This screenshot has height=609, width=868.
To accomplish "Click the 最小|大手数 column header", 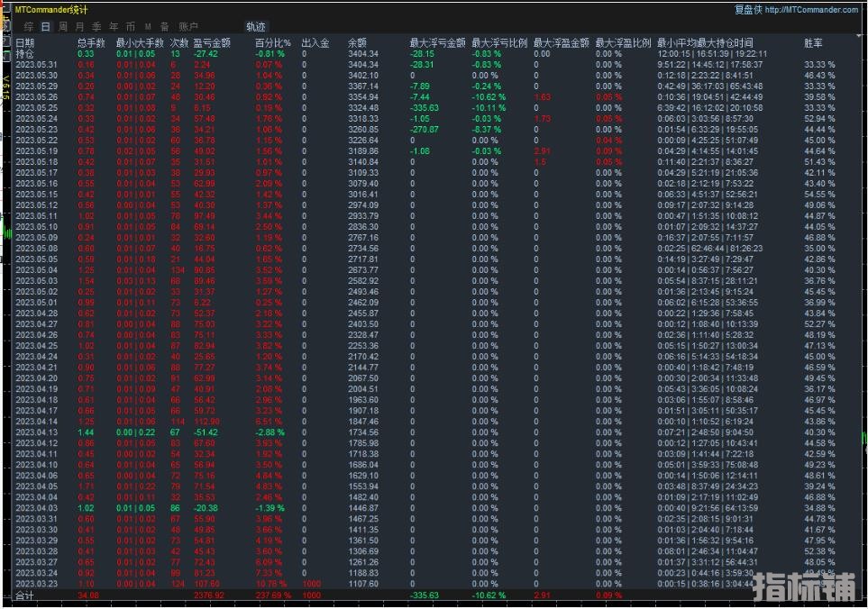I will tap(140, 42).
